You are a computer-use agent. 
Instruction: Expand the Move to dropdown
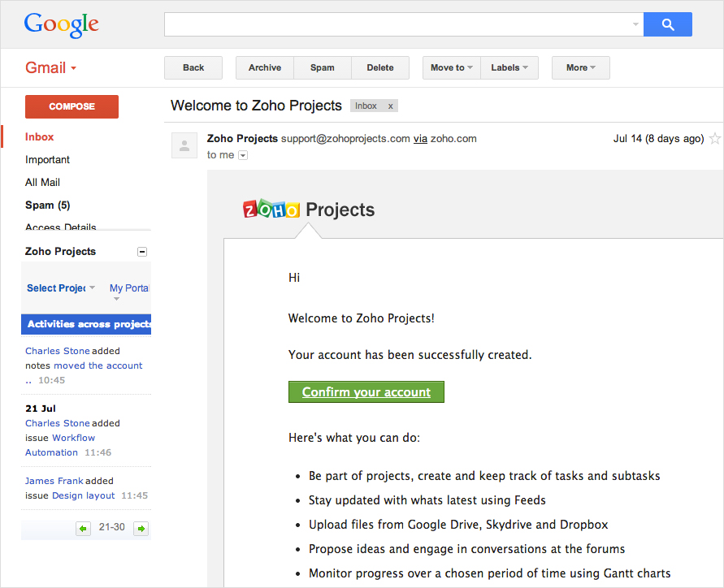[x=452, y=68]
